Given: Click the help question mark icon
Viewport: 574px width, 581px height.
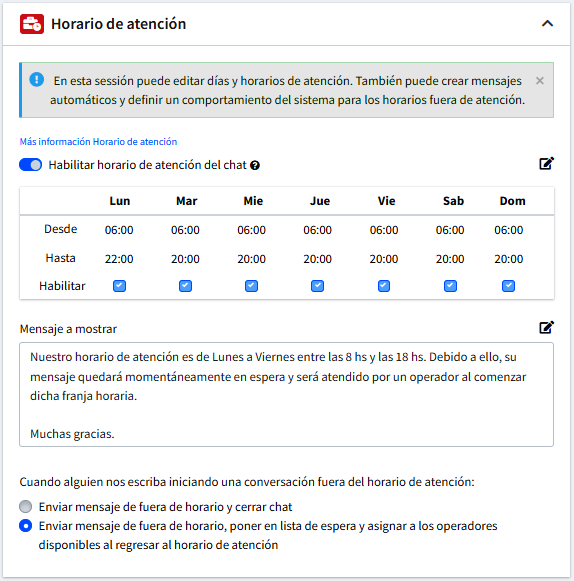Looking at the screenshot, I should [255, 165].
